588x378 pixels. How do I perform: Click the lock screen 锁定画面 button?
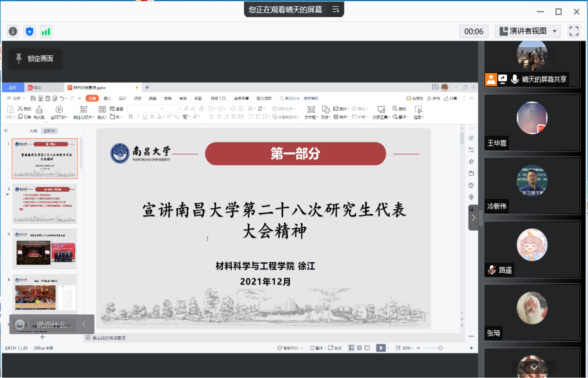(35, 59)
